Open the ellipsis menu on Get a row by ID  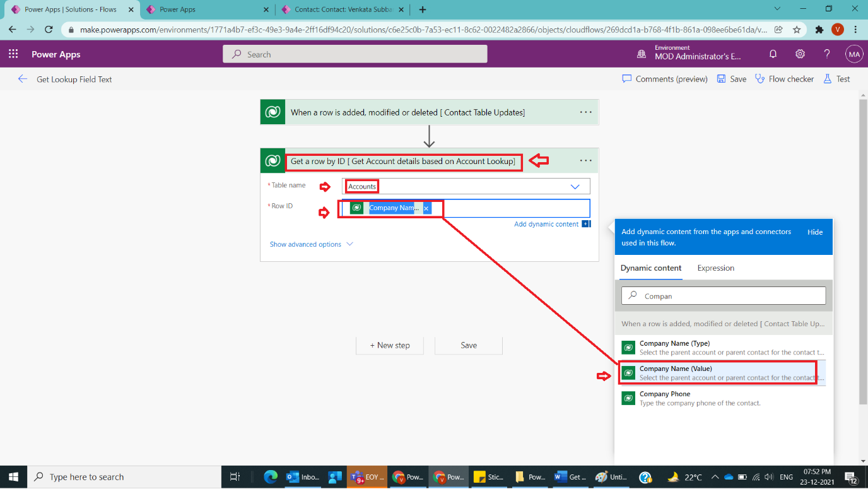[x=585, y=161]
